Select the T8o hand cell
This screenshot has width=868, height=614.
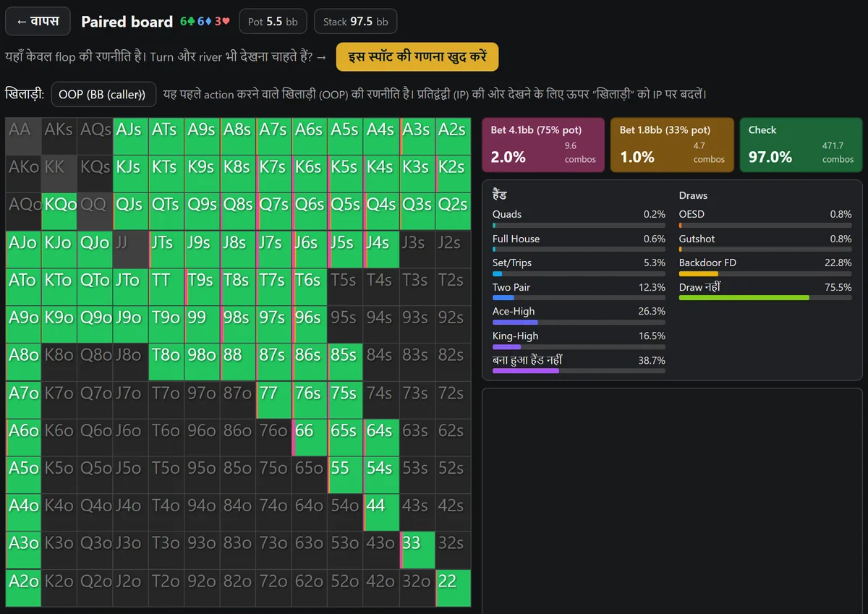point(166,362)
